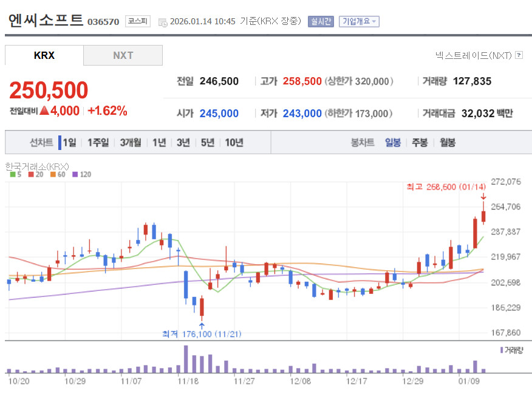Click the red up-triangle change indicator
The image size is (532, 399).
(44, 111)
